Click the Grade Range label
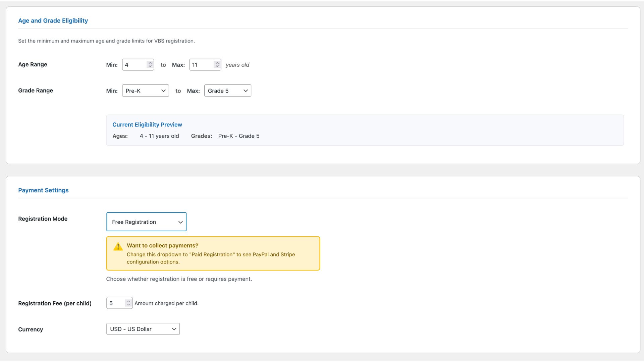Image resolution: width=644 pixels, height=362 pixels. pos(36,90)
